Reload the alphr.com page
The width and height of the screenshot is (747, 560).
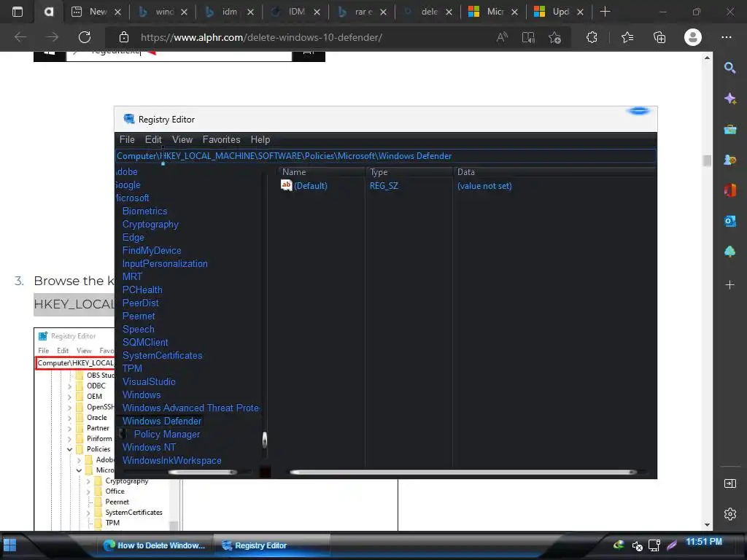coord(85,37)
